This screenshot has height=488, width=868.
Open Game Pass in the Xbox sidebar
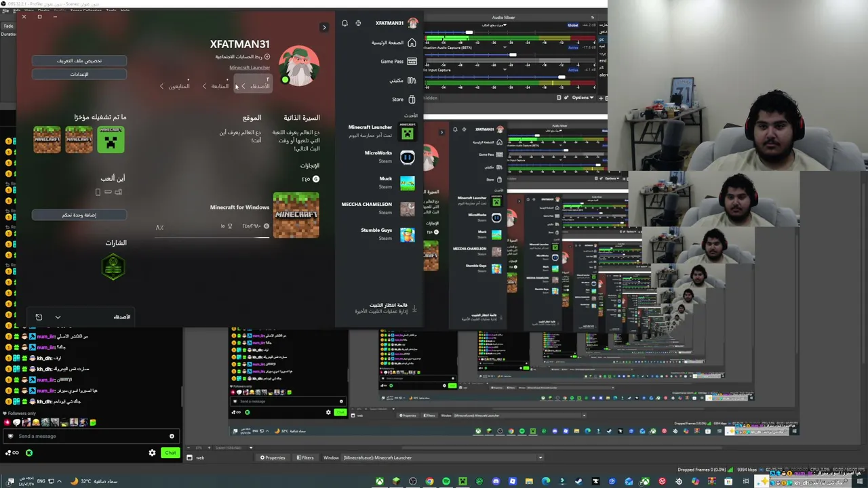pos(398,62)
